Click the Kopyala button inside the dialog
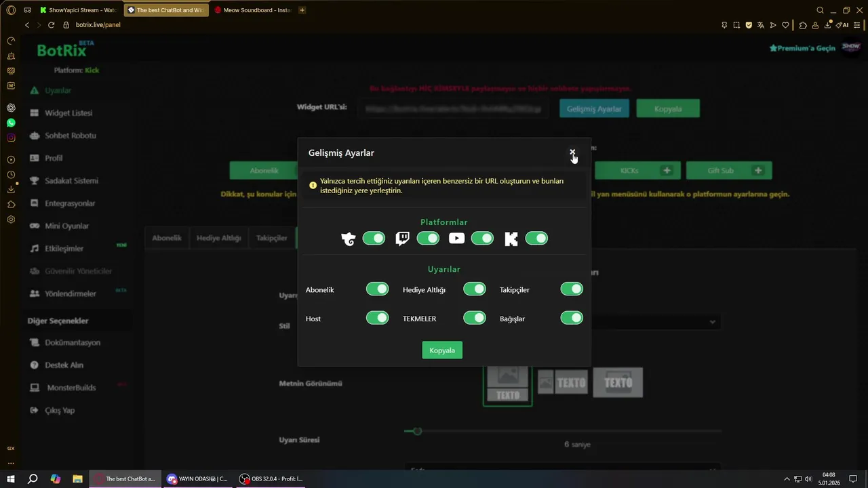 (442, 350)
